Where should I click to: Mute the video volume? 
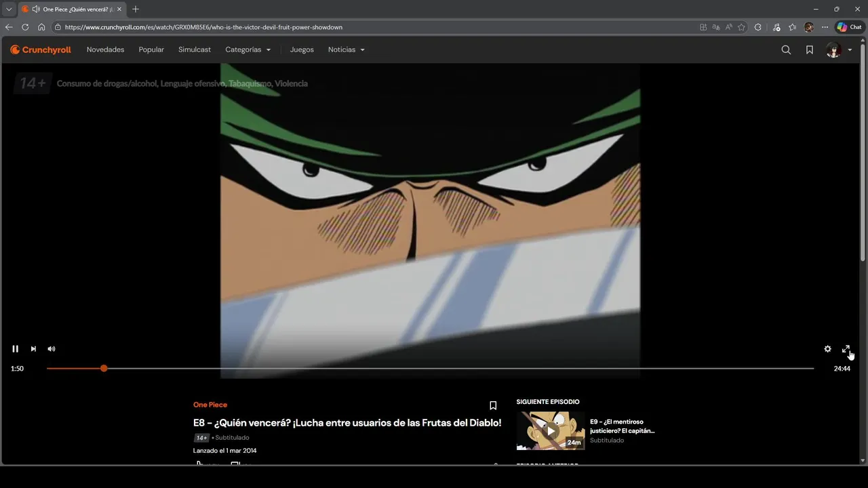(x=52, y=349)
